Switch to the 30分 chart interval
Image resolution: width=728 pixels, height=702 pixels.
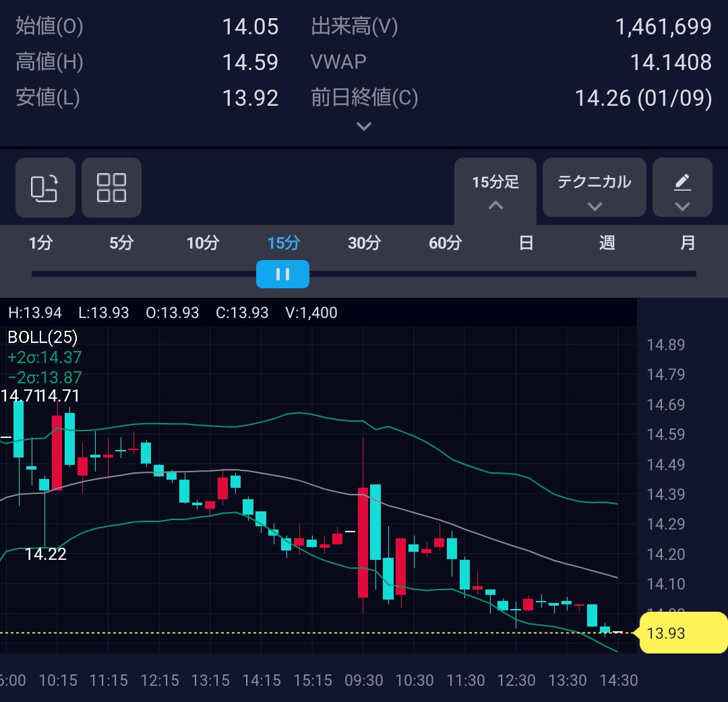coord(364,243)
